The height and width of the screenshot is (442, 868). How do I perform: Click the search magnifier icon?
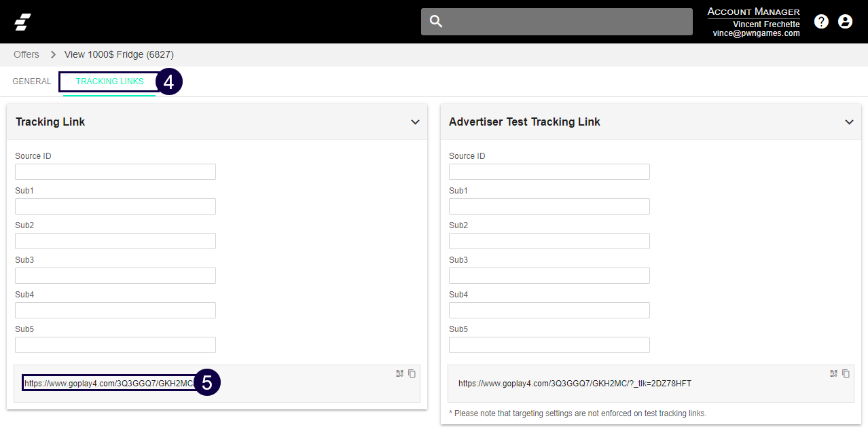(x=436, y=22)
